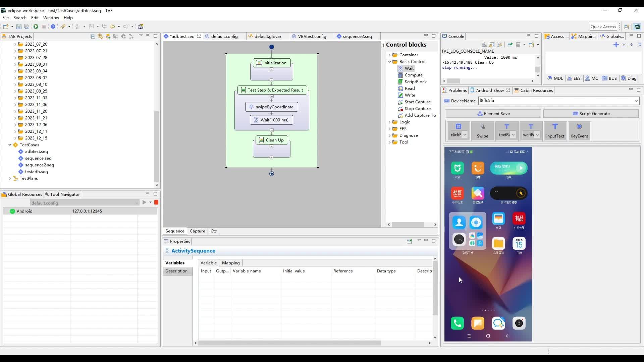
Task: Open the DeviceName dropdown
Action: pos(636,101)
